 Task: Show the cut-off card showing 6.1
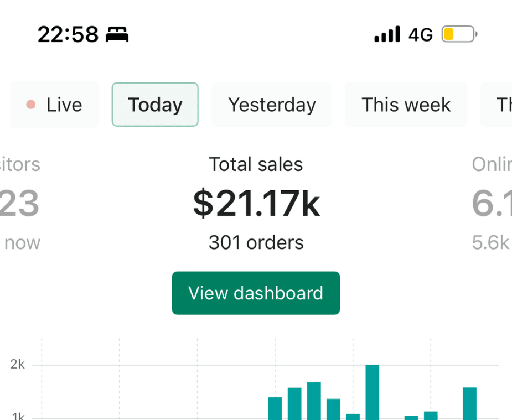tap(491, 204)
